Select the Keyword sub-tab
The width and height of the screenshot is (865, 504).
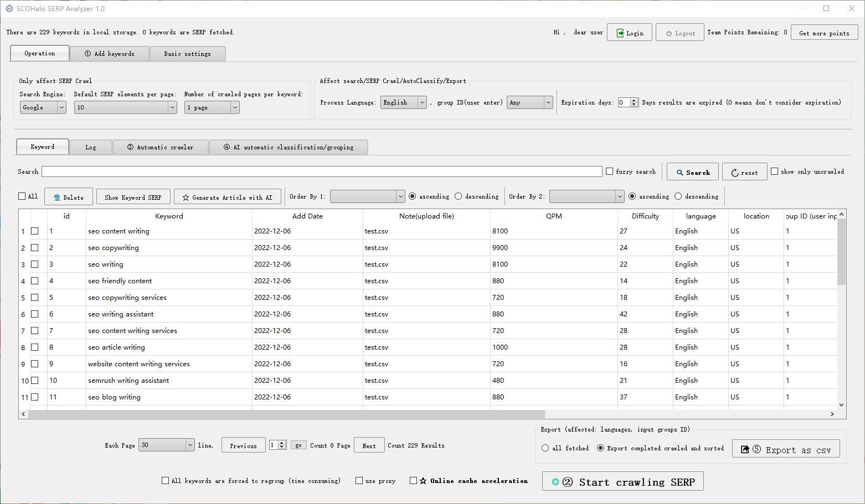pos(43,147)
